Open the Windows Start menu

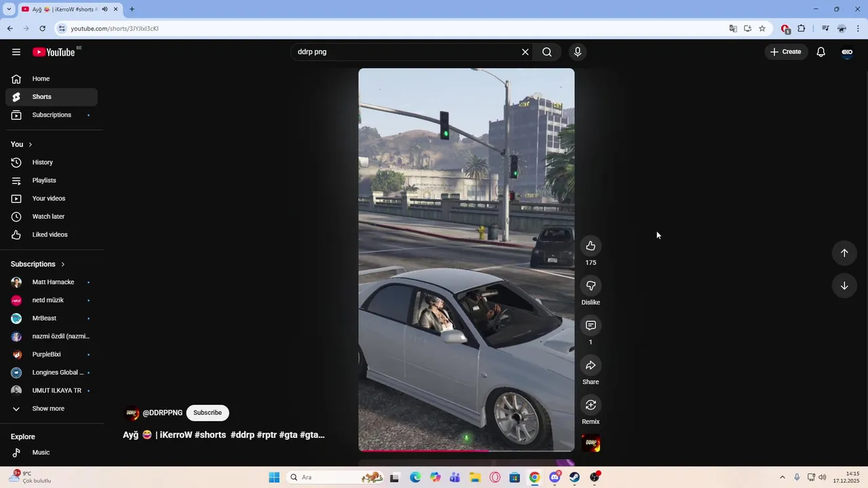point(274,477)
